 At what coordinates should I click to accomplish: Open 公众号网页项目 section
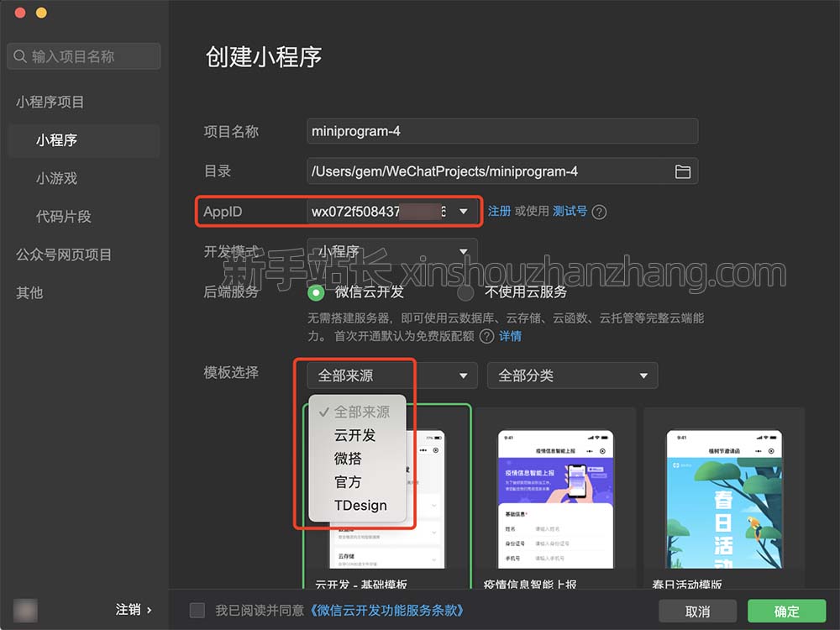click(x=64, y=255)
